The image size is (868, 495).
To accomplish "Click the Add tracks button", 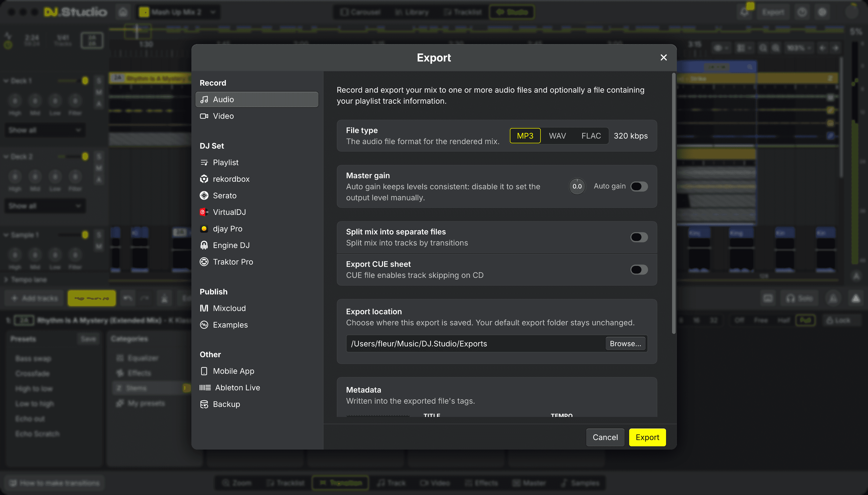I will pos(35,298).
